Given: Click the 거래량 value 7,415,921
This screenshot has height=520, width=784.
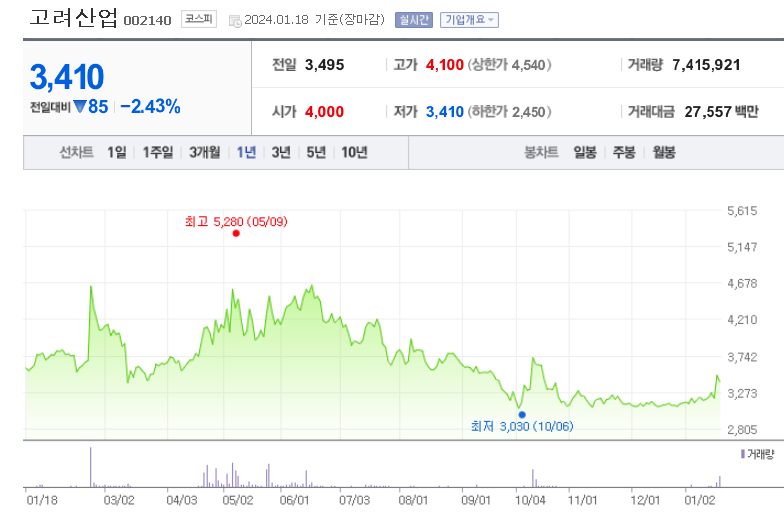Looking at the screenshot, I should pos(706,65).
